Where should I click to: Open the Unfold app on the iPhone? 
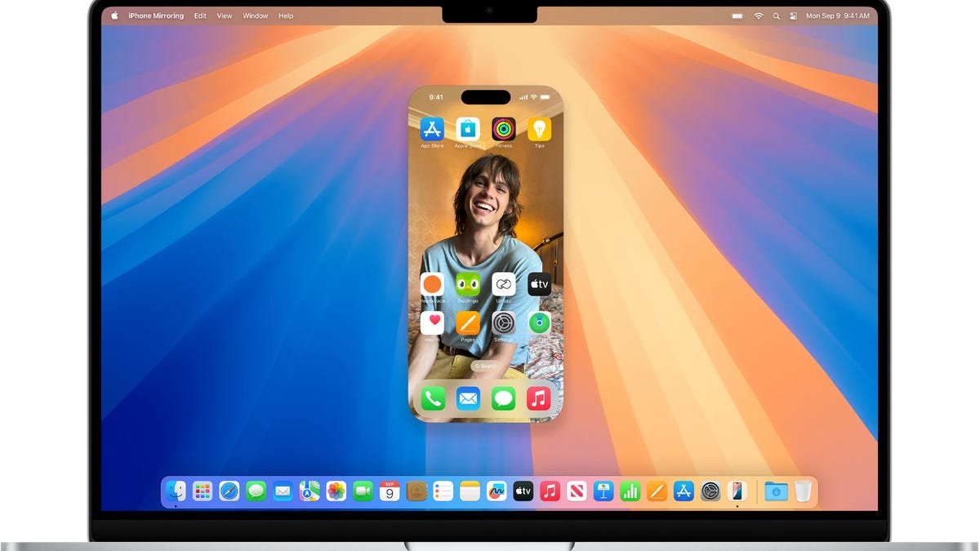click(x=504, y=284)
